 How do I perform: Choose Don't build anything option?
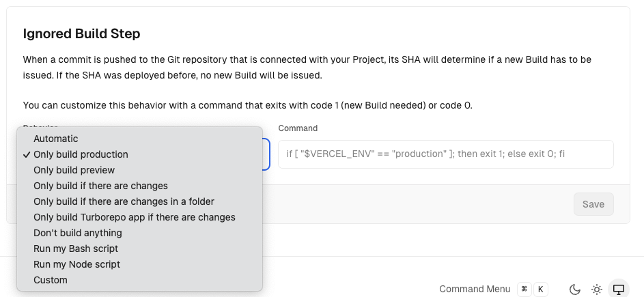click(x=78, y=233)
